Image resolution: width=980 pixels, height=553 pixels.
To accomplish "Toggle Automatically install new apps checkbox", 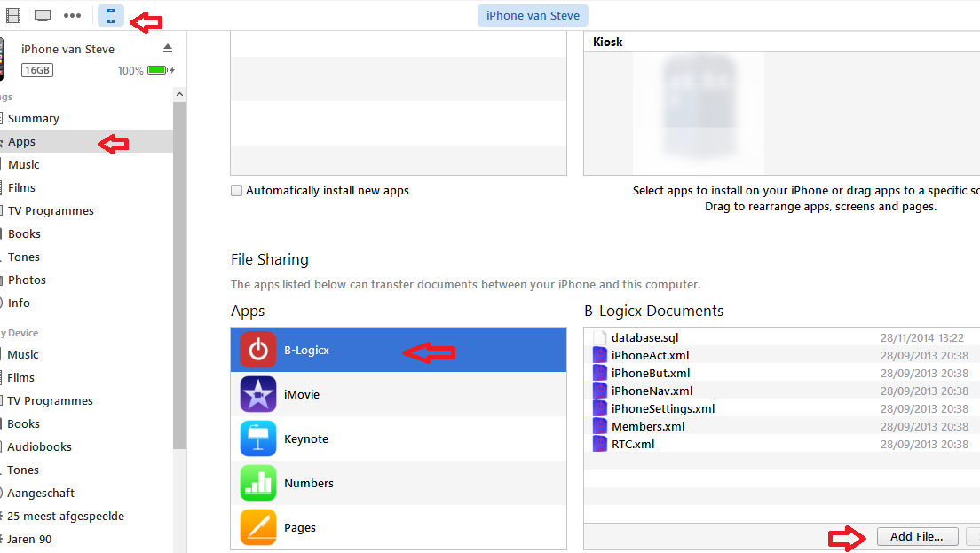I will coord(236,191).
